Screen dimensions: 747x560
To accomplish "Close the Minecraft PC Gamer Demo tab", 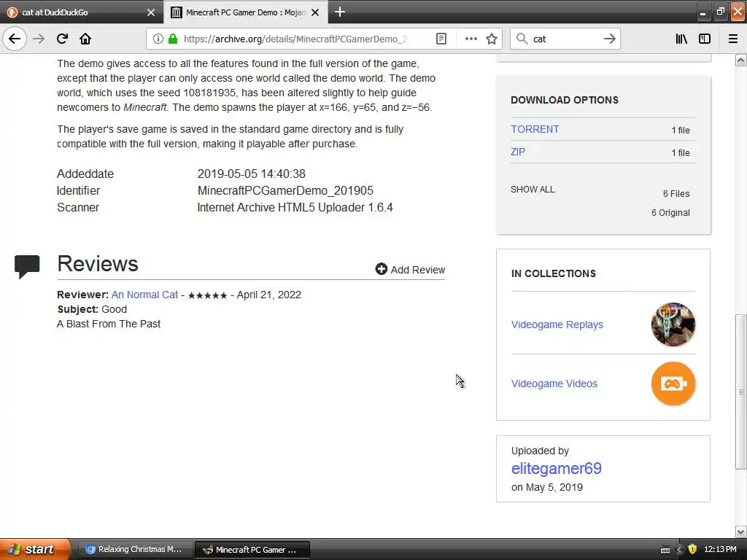I will coord(315,12).
